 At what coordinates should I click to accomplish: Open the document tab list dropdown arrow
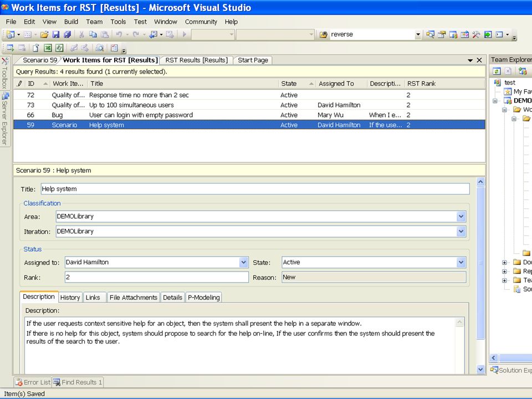(470, 60)
